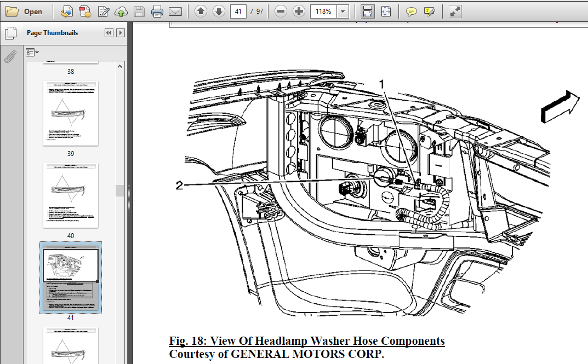The width and height of the screenshot is (588, 364).
Task: Click the page label 38 in thumbnails
Action: point(71,72)
